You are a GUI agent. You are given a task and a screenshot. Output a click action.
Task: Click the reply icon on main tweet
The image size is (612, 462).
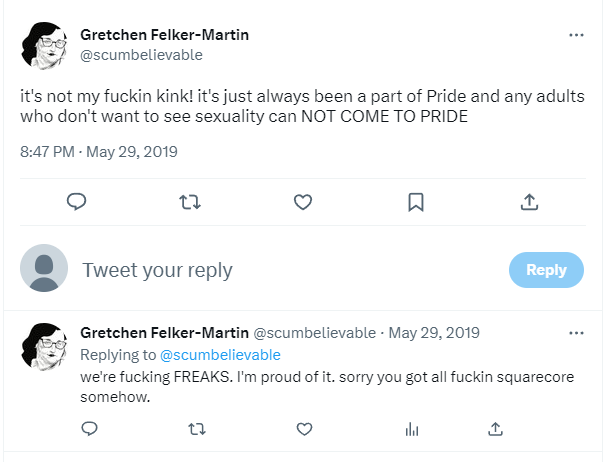click(76, 202)
